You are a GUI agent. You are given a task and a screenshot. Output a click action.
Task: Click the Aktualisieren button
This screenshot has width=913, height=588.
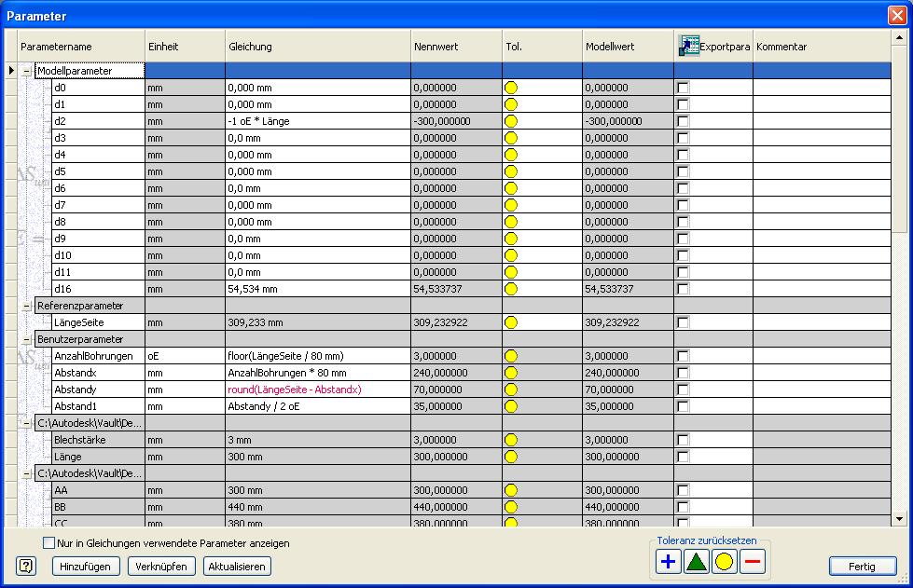pyautogui.click(x=237, y=566)
